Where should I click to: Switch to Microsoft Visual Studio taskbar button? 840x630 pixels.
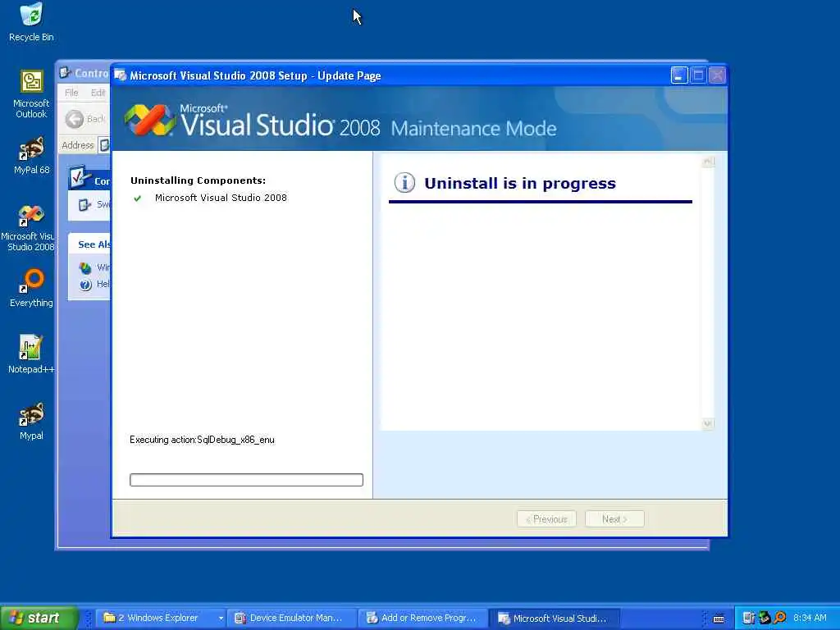point(555,619)
